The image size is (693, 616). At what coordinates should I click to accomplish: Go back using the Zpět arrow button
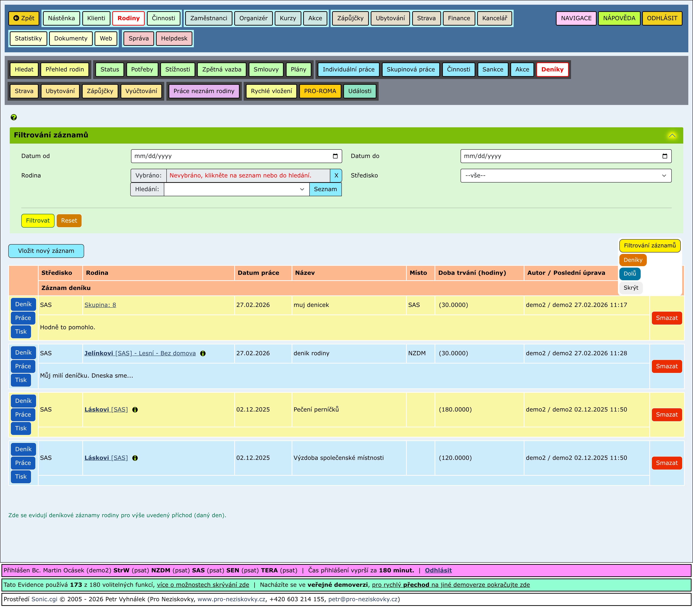pos(24,18)
